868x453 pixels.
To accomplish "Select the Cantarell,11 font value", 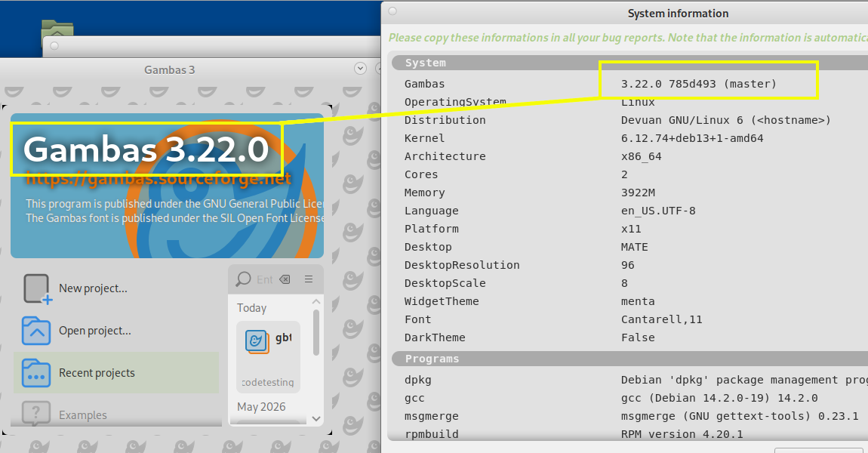I will pos(661,319).
